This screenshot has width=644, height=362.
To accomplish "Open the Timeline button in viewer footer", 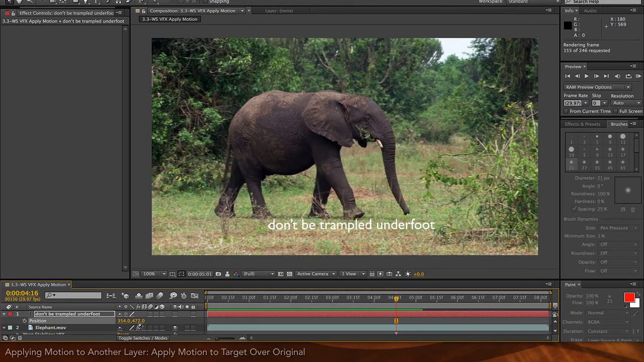I will coord(389,274).
